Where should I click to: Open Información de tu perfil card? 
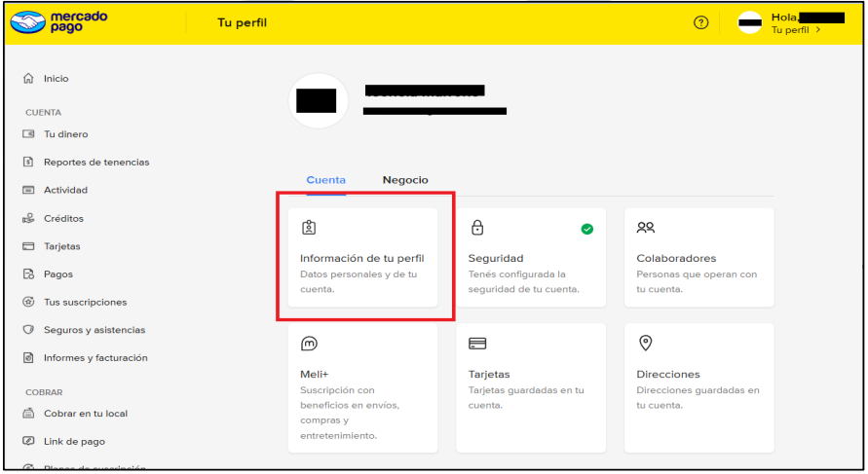coord(362,259)
